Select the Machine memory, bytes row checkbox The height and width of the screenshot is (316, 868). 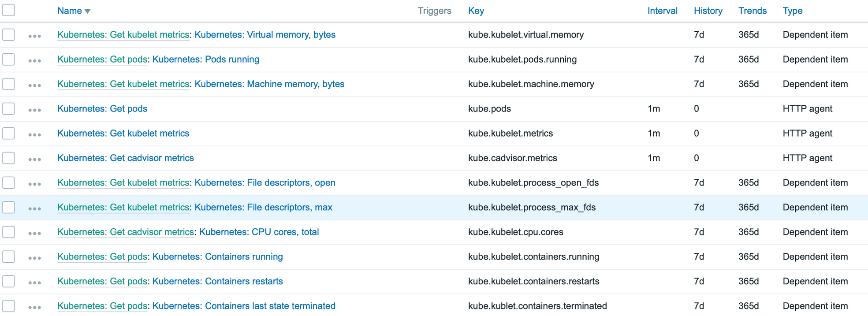[x=8, y=84]
